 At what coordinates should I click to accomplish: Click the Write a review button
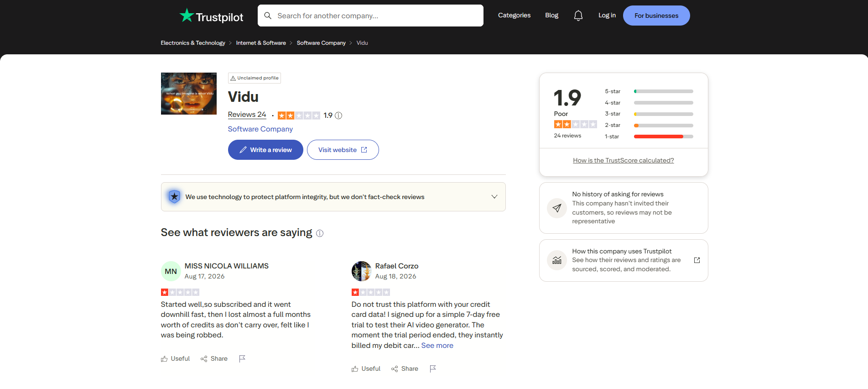coord(265,150)
